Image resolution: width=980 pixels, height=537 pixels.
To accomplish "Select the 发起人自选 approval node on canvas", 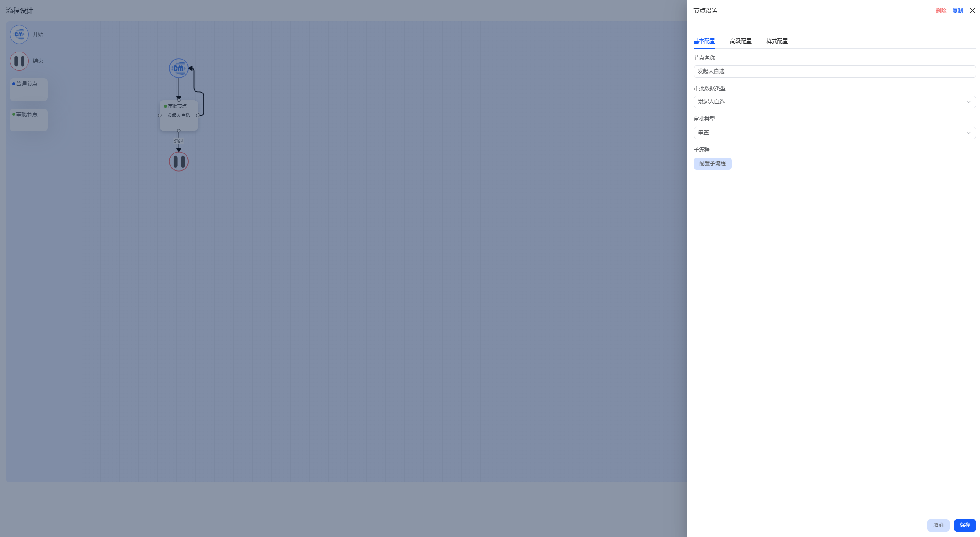I will [179, 115].
